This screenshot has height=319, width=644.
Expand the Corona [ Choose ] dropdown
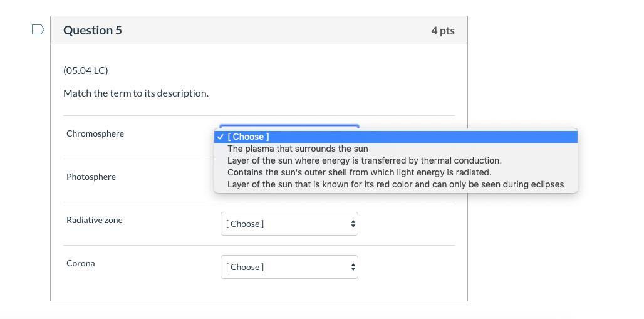pyautogui.click(x=288, y=267)
